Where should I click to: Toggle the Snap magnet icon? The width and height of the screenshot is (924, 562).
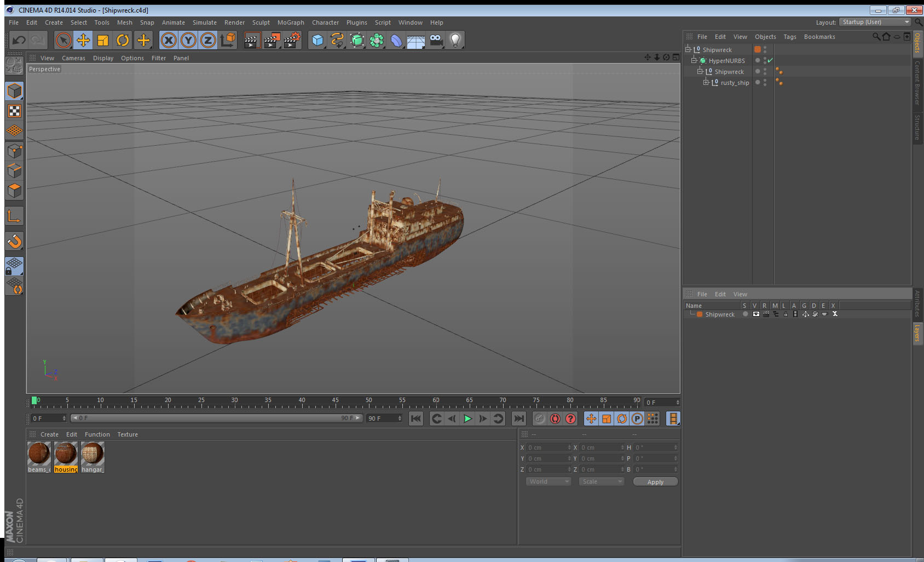14,241
